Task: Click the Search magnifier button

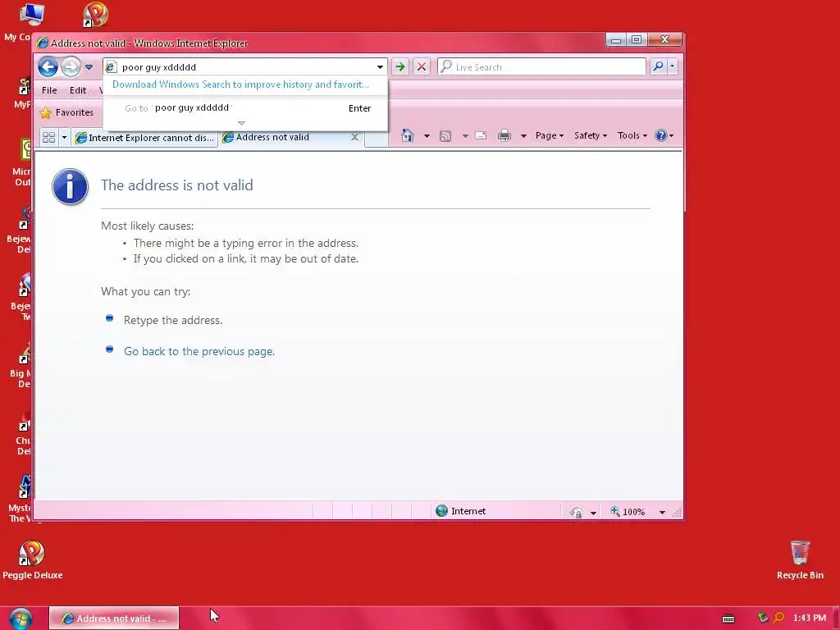Action: point(658,66)
